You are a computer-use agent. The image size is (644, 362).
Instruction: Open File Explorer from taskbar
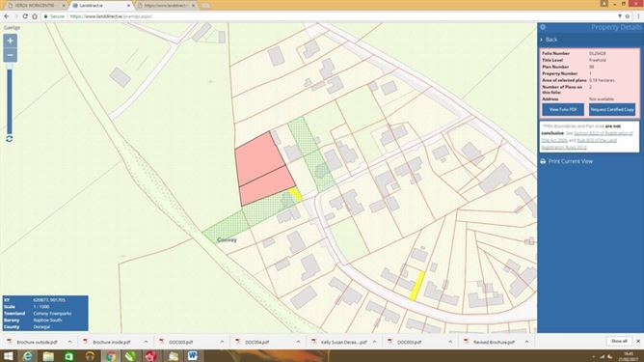click(x=48, y=356)
